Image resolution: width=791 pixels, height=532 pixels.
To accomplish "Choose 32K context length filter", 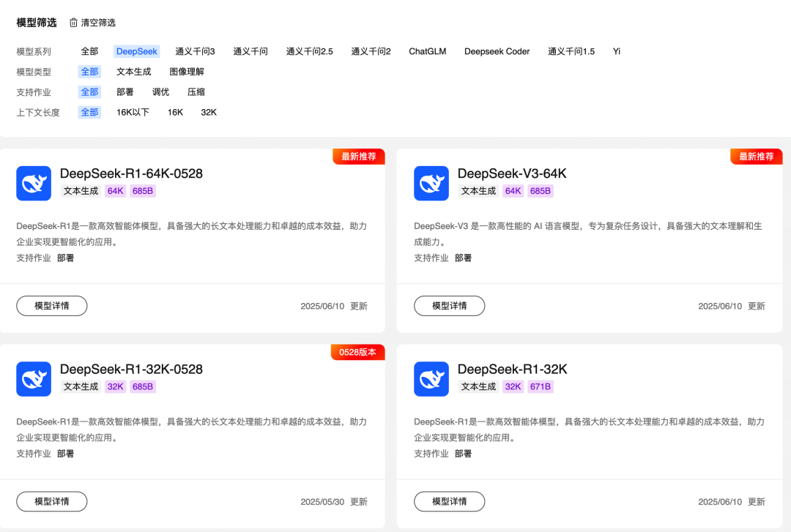I will click(x=209, y=112).
